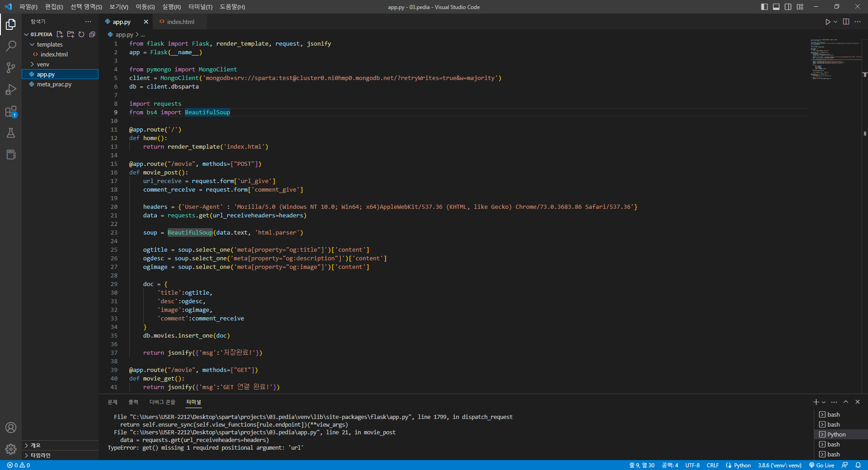Click the UTF-8 encoding indicator
The image size is (868, 470).
coord(692,465)
